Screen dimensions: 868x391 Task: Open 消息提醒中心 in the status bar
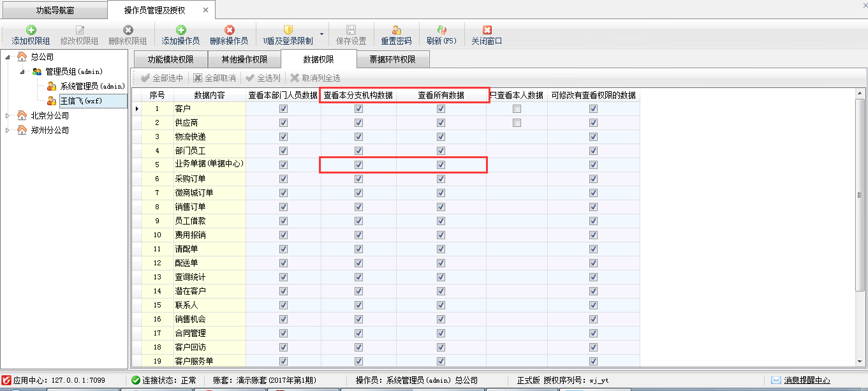800,380
